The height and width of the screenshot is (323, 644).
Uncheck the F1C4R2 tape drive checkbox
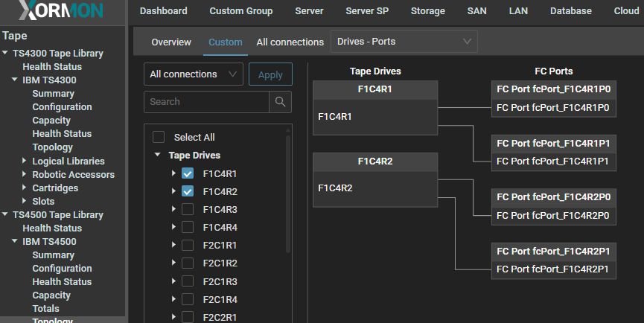(x=188, y=191)
